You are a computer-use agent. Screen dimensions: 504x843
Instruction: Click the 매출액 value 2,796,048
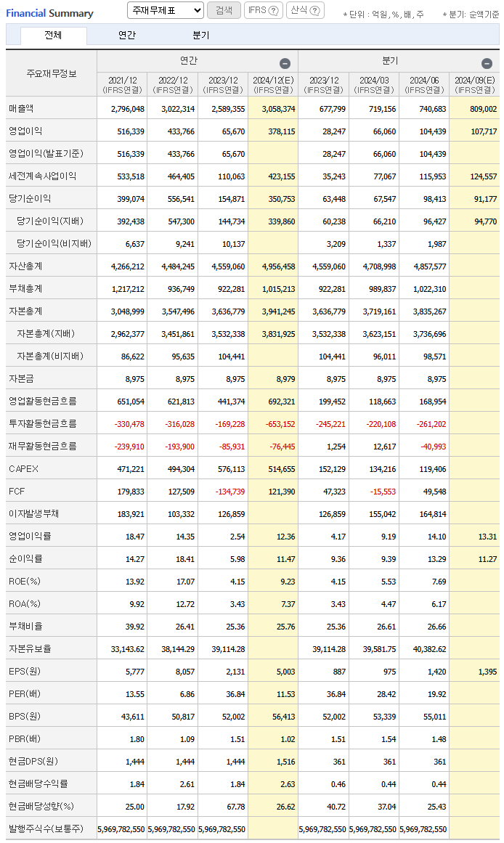tap(128, 109)
